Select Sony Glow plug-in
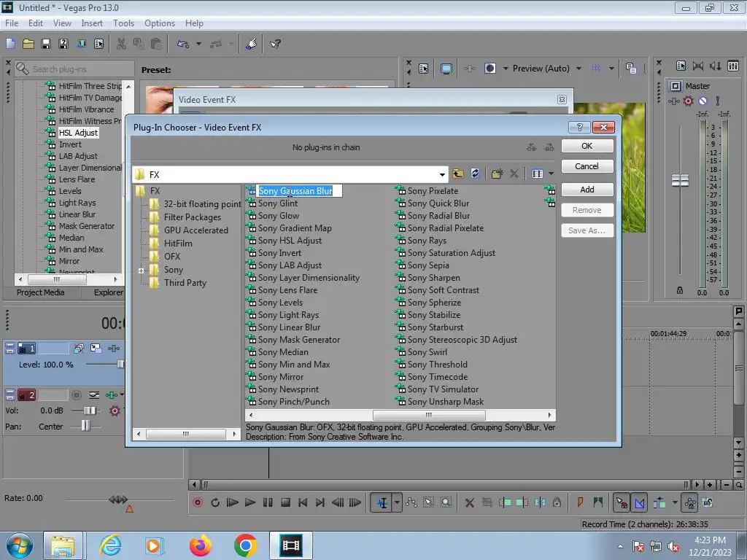The width and height of the screenshot is (747, 560). (279, 216)
